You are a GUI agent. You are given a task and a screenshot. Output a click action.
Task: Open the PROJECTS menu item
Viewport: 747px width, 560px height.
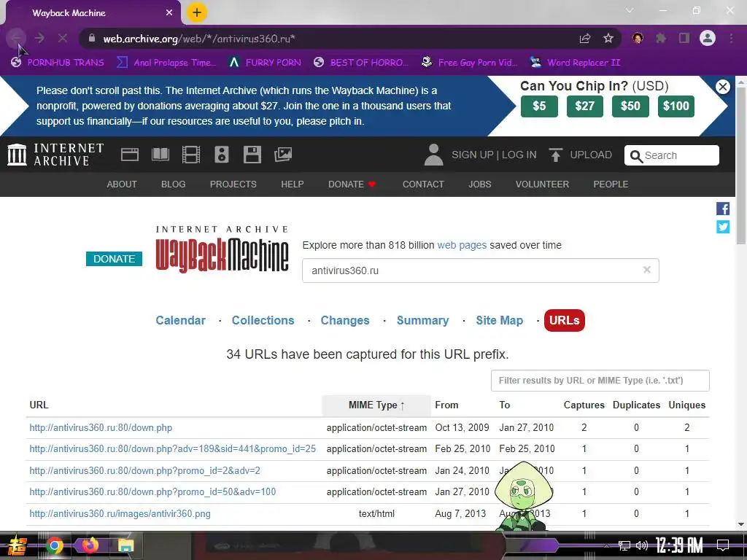pos(233,184)
